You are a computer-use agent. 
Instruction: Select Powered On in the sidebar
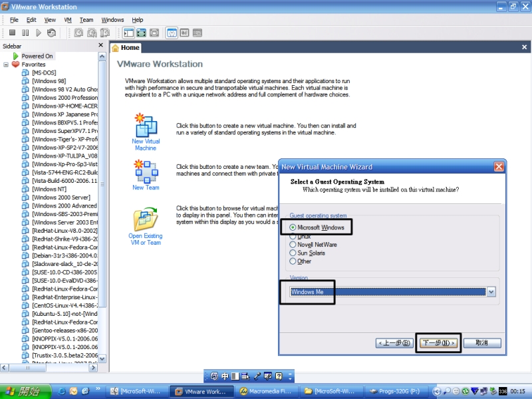tap(37, 56)
